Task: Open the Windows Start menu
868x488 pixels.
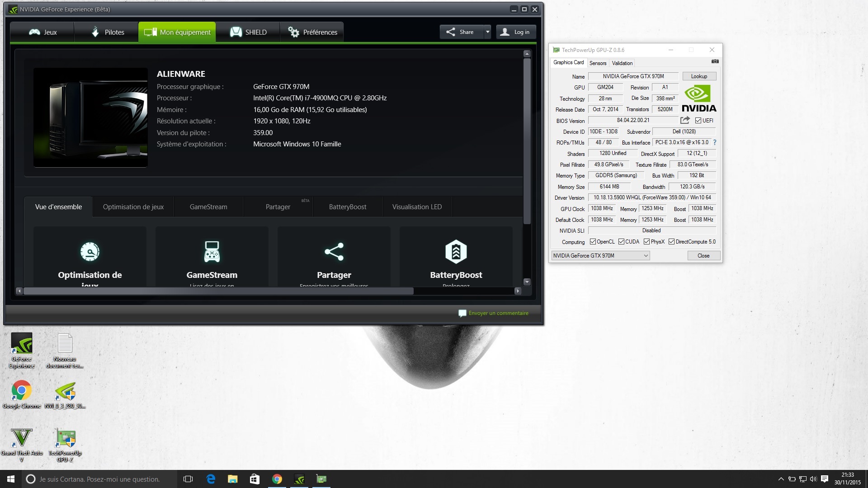Action: point(11,479)
